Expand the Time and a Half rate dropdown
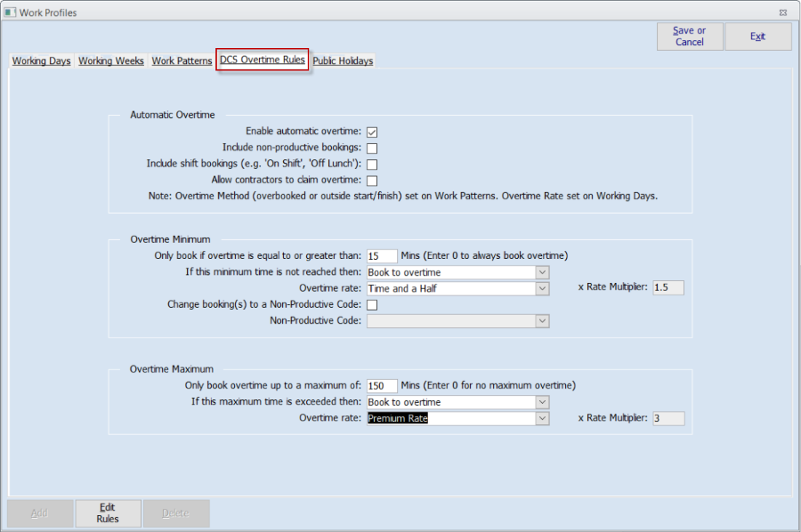801x532 pixels. point(542,288)
